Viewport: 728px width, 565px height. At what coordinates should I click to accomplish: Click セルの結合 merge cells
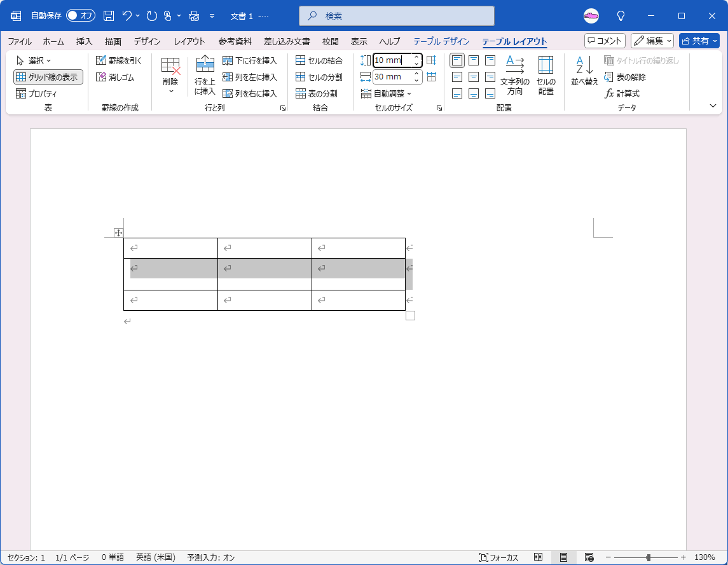point(319,60)
